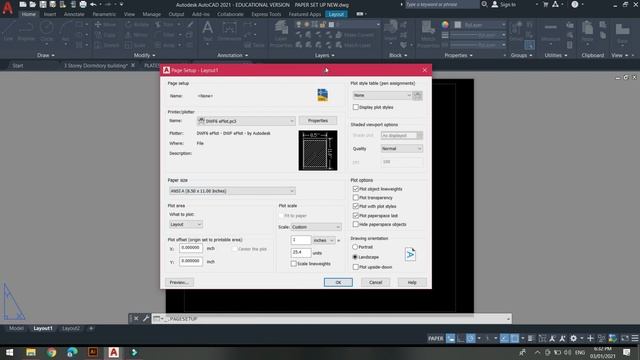The width and height of the screenshot is (640, 360).
Task: Open the Annotate ribbon tab
Action: click(x=74, y=14)
